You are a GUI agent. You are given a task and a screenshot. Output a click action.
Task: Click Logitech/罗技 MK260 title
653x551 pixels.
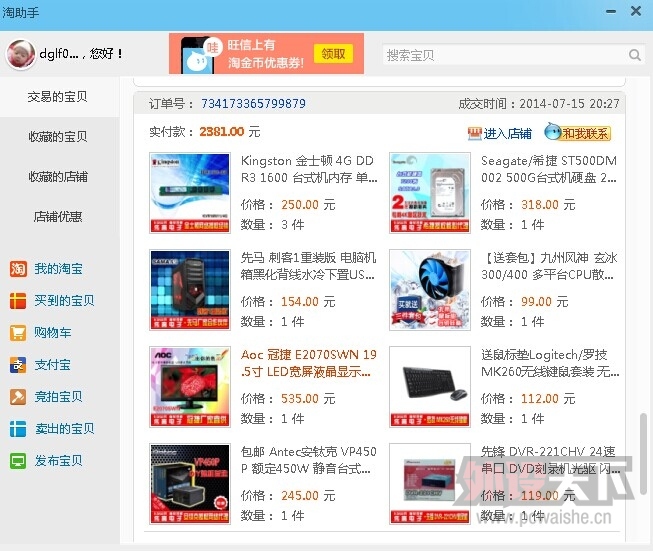[x=550, y=363]
